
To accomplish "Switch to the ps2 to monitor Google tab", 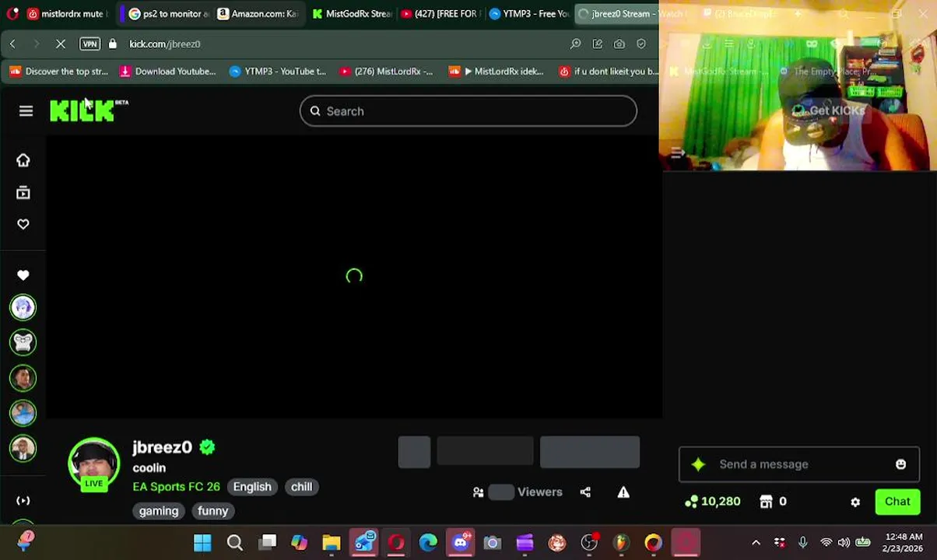I will pos(167,14).
